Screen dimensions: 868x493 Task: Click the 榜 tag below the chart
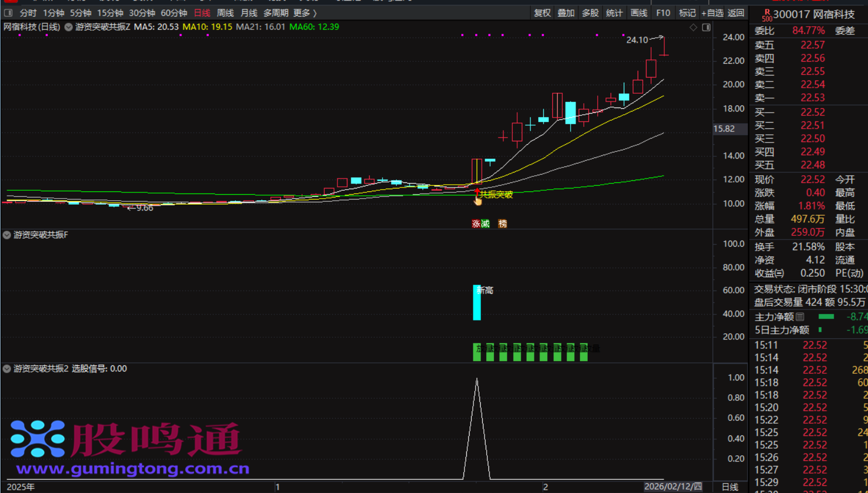[x=502, y=223]
